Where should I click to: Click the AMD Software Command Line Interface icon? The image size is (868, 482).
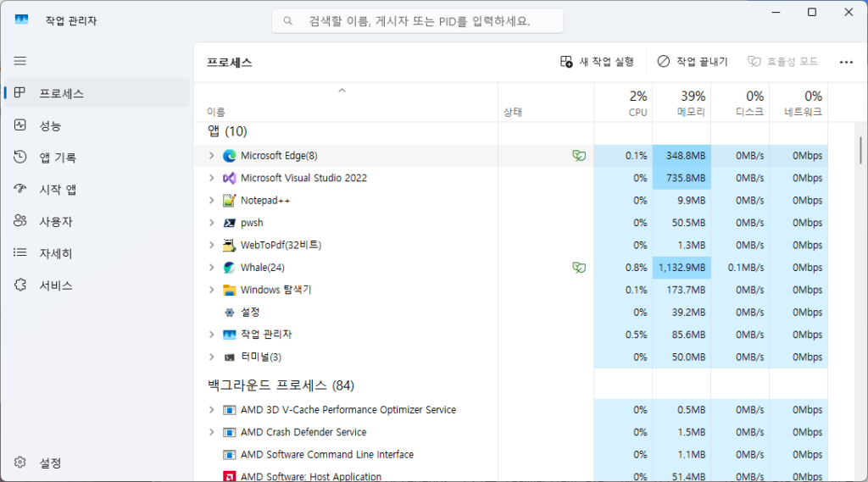coord(229,455)
